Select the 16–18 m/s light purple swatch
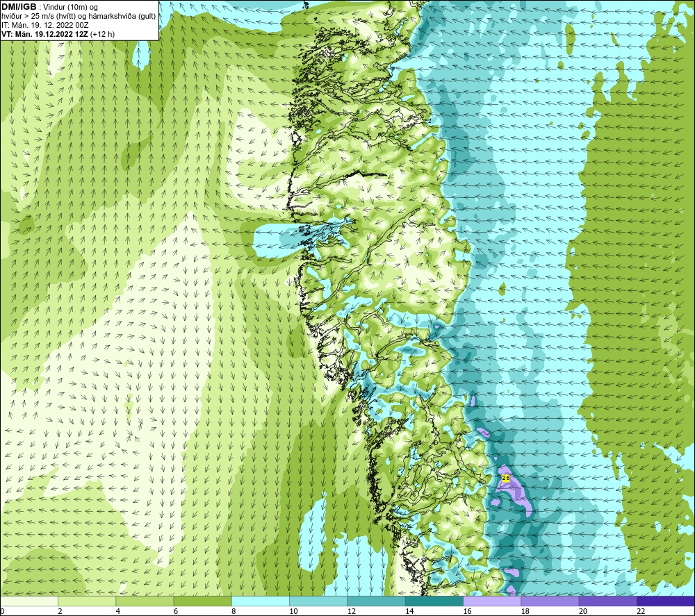Screen dimensions: 695x616 [x=492, y=601]
